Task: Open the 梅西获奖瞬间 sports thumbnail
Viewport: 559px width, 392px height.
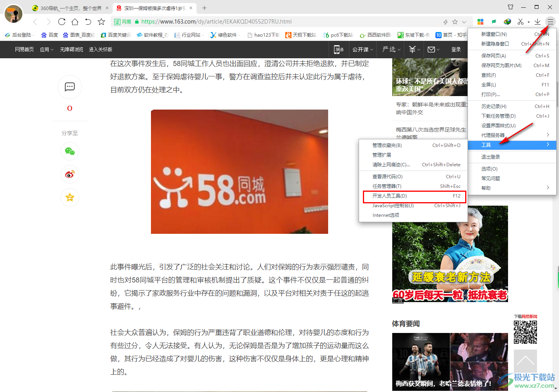Action: click(x=450, y=362)
